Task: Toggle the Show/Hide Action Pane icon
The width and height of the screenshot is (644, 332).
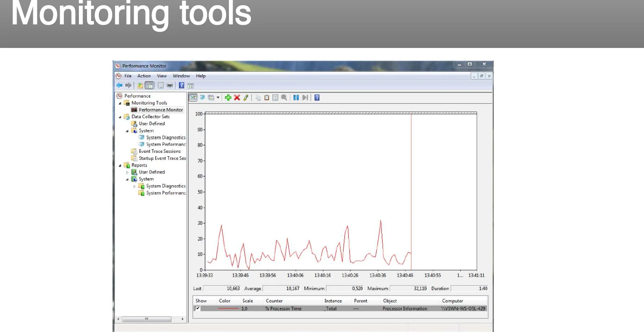Action: coord(190,85)
